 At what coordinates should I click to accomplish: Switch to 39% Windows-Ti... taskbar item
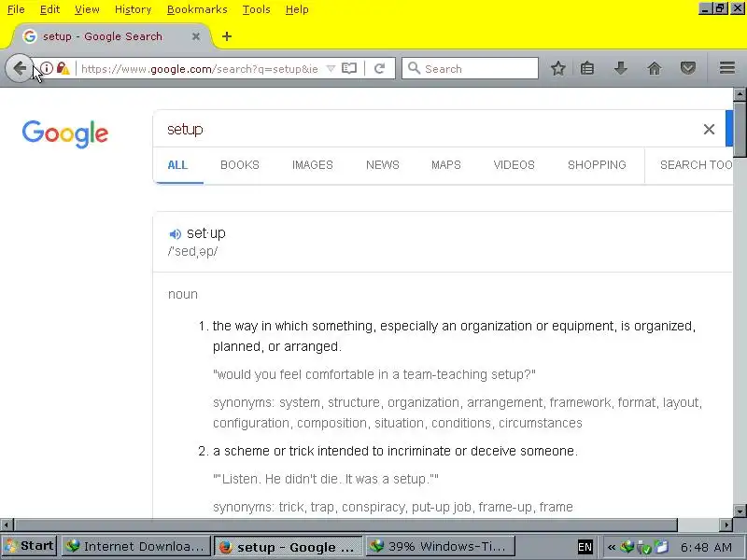pos(440,546)
